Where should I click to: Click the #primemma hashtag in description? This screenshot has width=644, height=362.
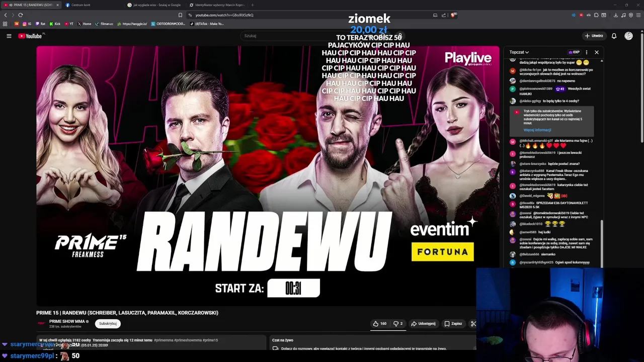164,340
